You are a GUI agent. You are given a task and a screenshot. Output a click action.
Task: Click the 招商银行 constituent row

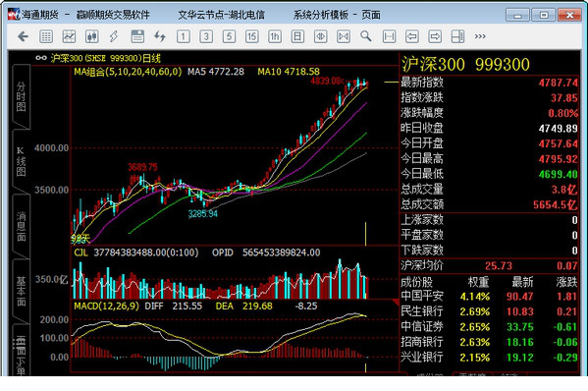coord(489,342)
